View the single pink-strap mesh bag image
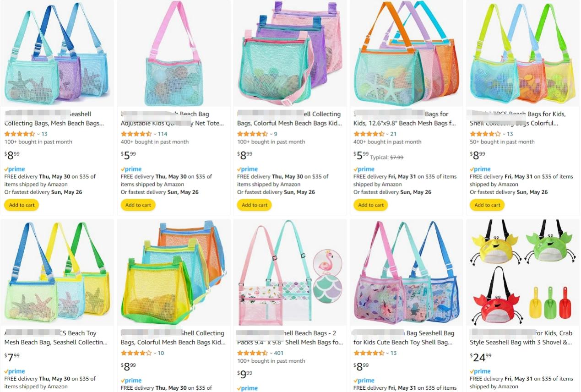 pos(174,54)
